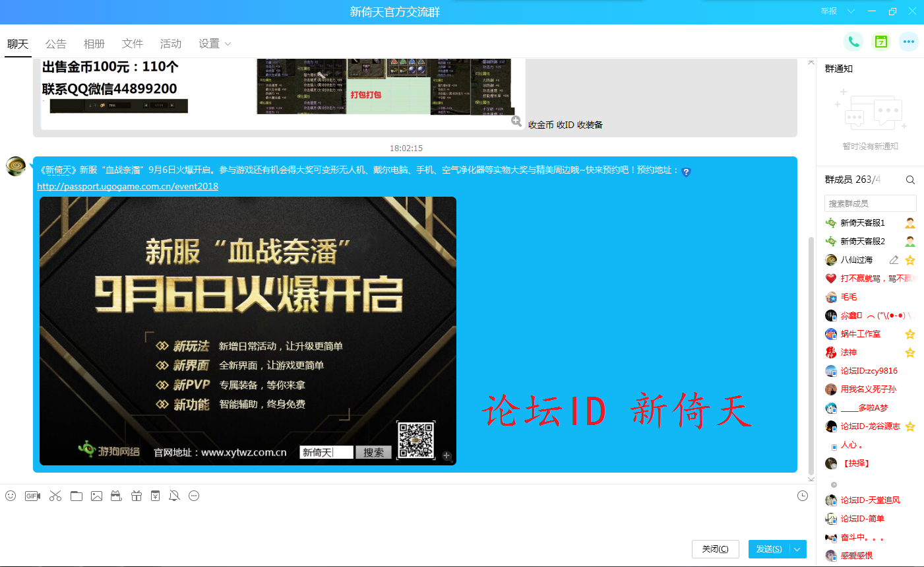Screen dimensions: 924x567
Task: Click admin badge icon of 新倚天客服1
Action: 910,223
